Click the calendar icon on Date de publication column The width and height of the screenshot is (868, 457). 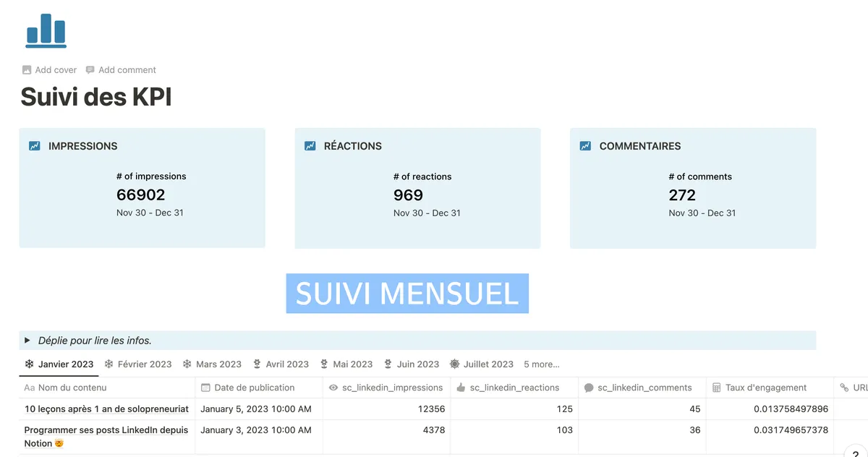coord(207,388)
